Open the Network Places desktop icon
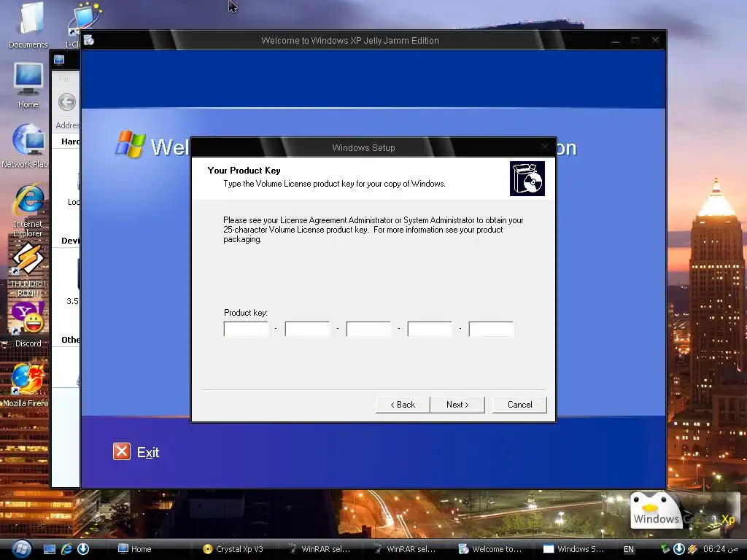 pyautogui.click(x=26, y=146)
